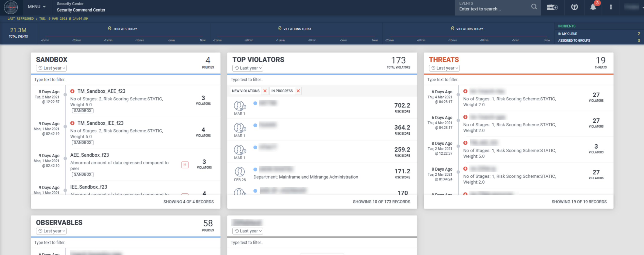The width and height of the screenshot is (644, 255).
Task: Open the IN MY QUEUE incidents
Action: (568, 34)
